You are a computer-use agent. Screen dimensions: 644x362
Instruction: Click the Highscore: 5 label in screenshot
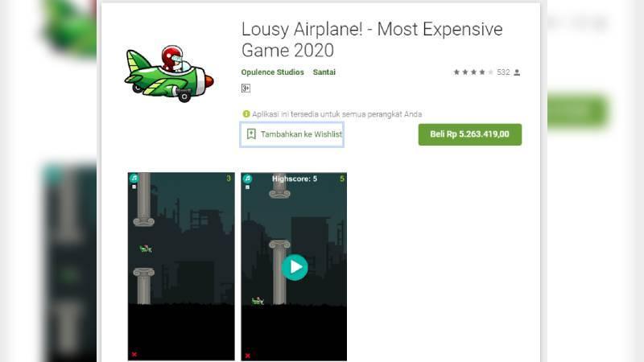pos(295,179)
